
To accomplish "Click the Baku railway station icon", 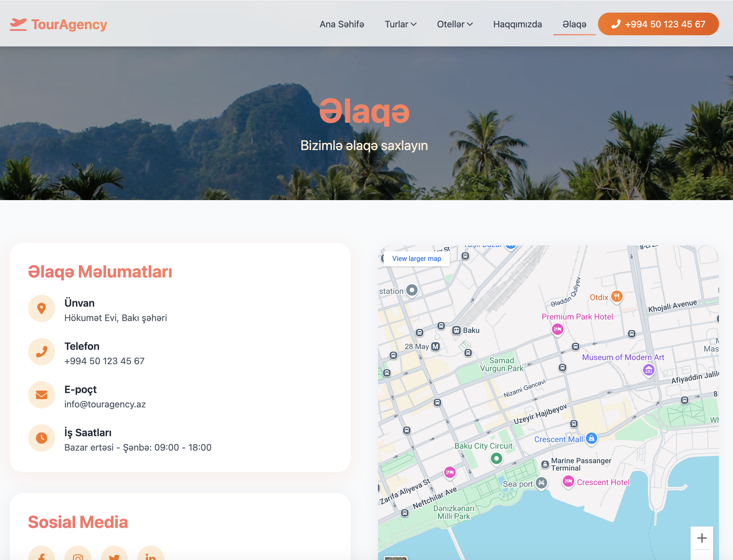I will coord(457,330).
